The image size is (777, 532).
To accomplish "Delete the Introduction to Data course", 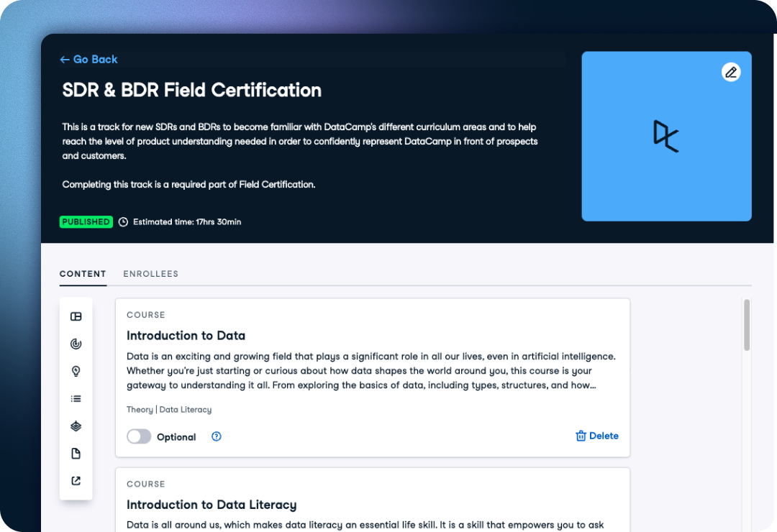I will point(597,436).
